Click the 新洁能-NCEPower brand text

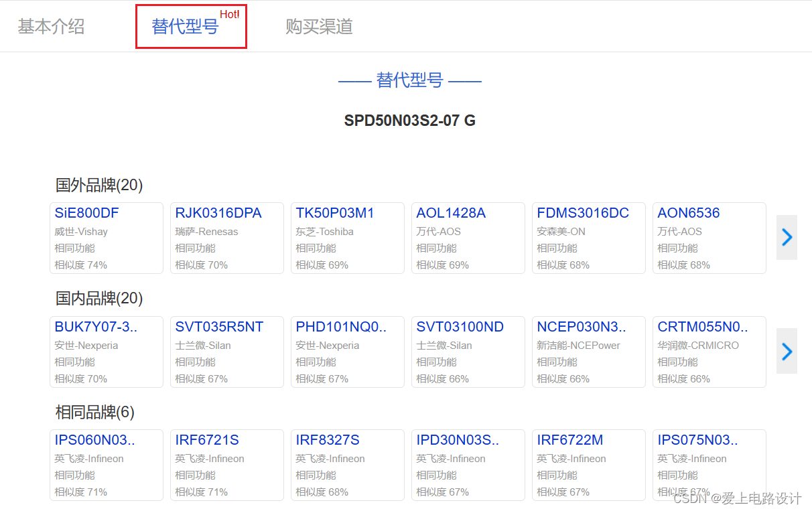click(578, 346)
